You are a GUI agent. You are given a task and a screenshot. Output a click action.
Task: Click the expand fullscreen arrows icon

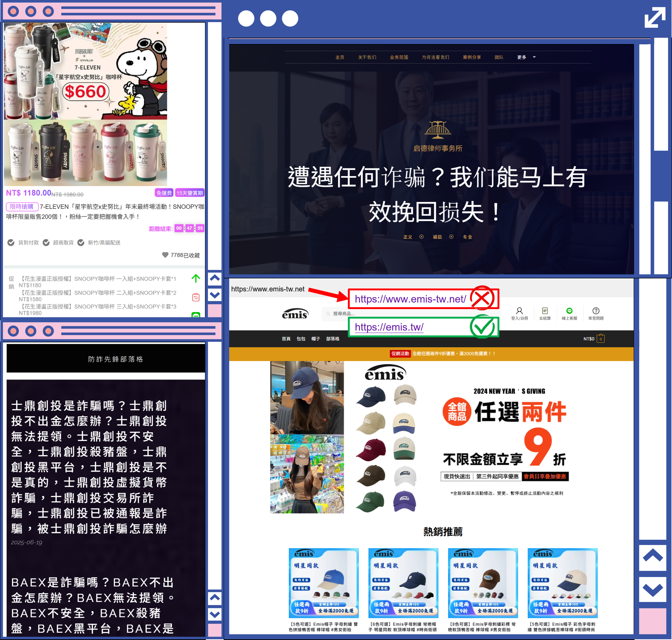(655, 17)
